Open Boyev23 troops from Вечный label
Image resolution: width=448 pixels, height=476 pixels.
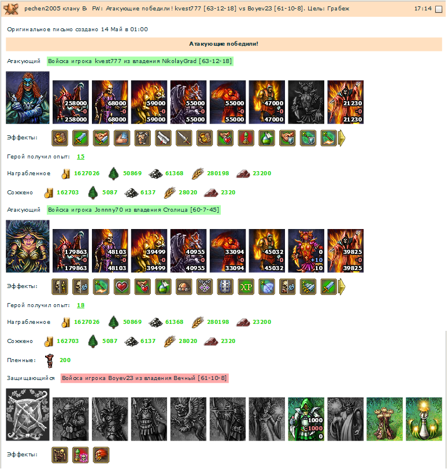click(145, 378)
